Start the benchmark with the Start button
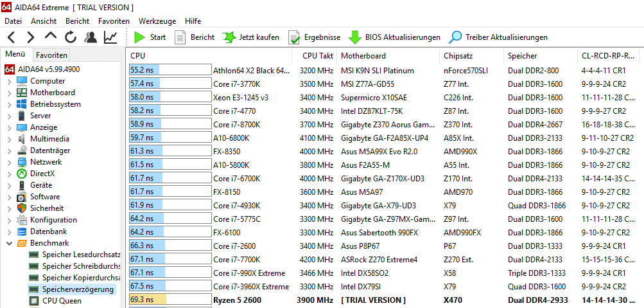Viewport: 644px width, 308px height. [x=150, y=37]
